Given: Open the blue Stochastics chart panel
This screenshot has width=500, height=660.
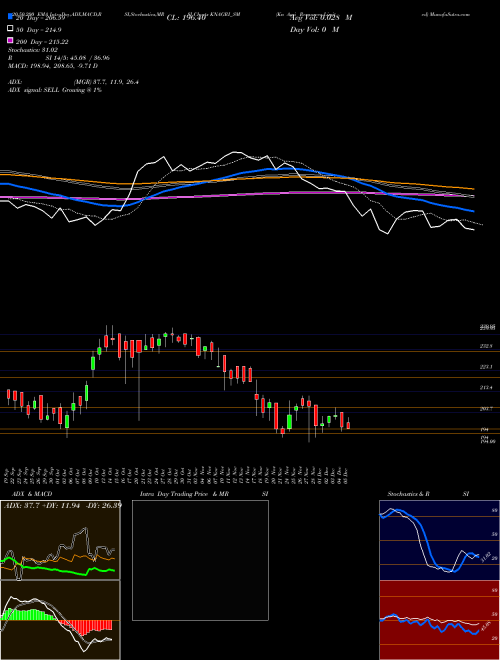Looking at the screenshot, I should point(439,540).
